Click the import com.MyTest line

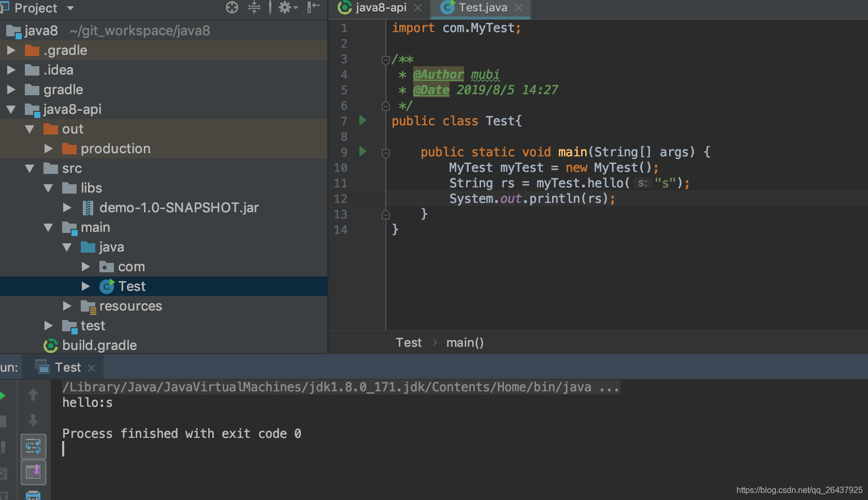click(456, 28)
